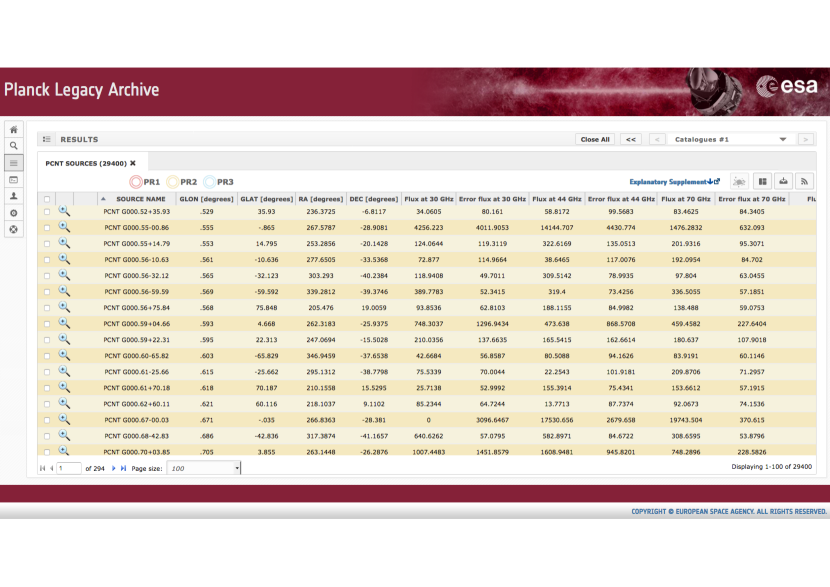830x587 pixels.
Task: Open details magnifier for PCNT G000.59+04.66
Action: coord(64,323)
